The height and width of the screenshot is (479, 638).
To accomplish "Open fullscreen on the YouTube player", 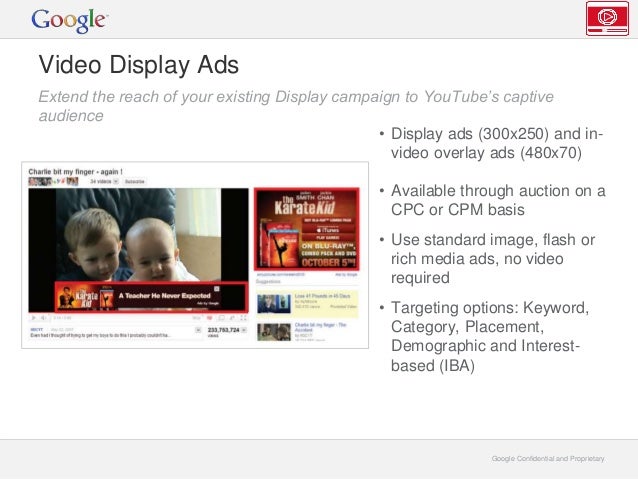I will 243,318.
